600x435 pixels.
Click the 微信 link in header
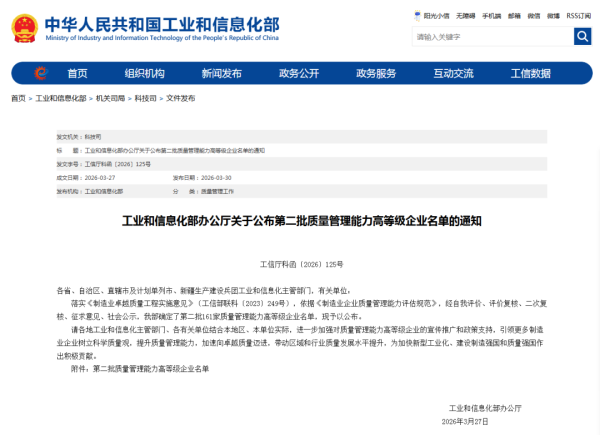coord(534,16)
